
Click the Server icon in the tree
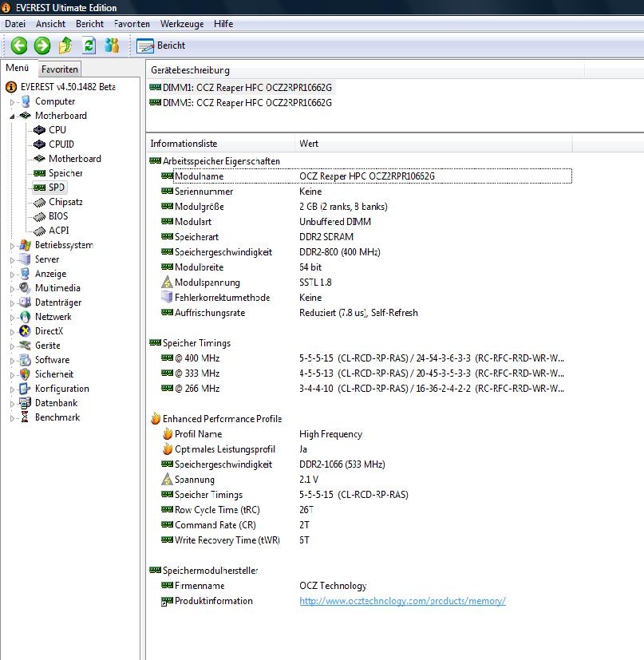pyautogui.click(x=26, y=259)
